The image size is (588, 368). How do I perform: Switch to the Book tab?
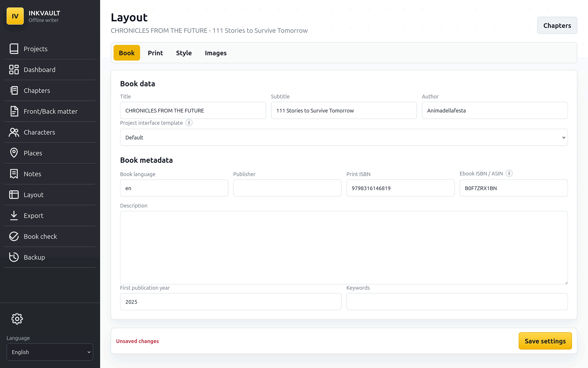click(x=127, y=53)
